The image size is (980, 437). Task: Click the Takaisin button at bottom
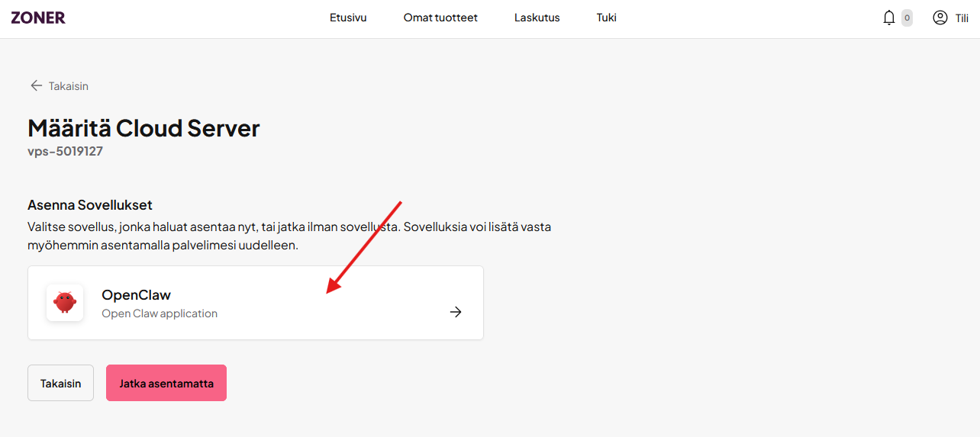click(x=60, y=383)
